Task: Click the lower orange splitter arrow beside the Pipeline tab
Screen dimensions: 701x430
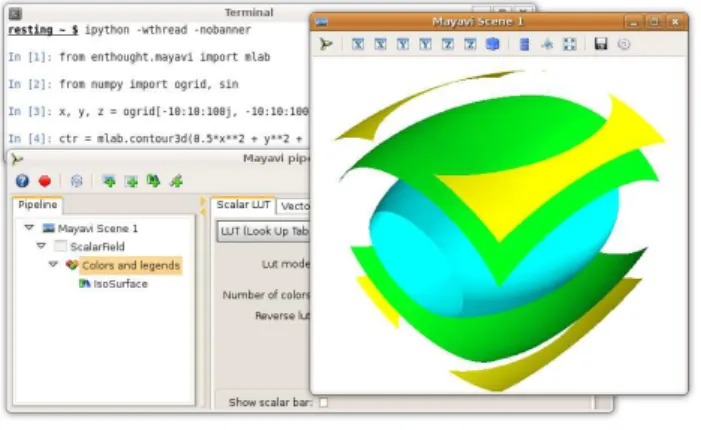Action: click(203, 212)
